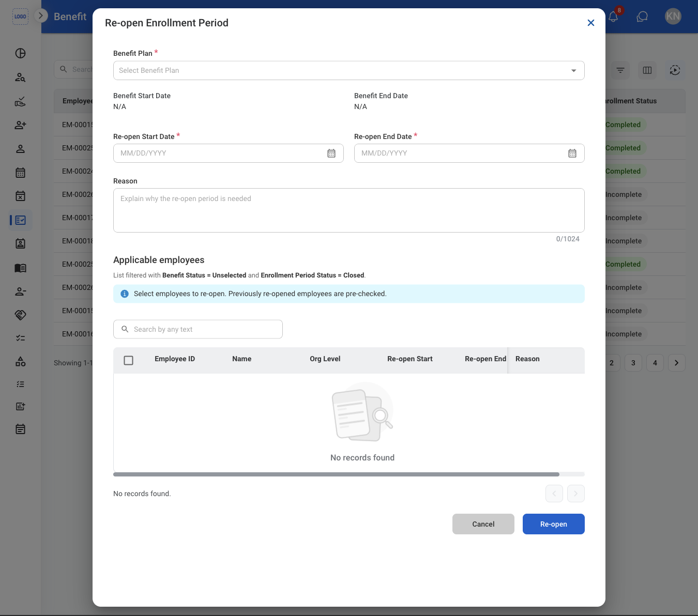Screen dimensions: 698x616
Task: Click the horizontal scrollbar under employees table
Action: (x=336, y=474)
